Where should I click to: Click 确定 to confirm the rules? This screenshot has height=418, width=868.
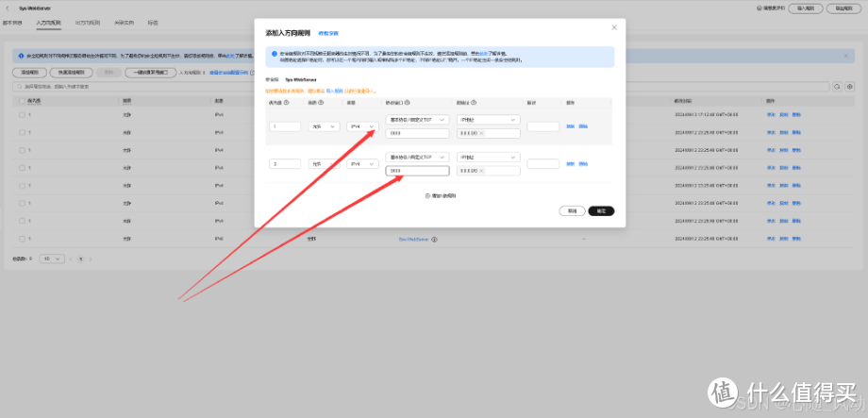[601, 211]
